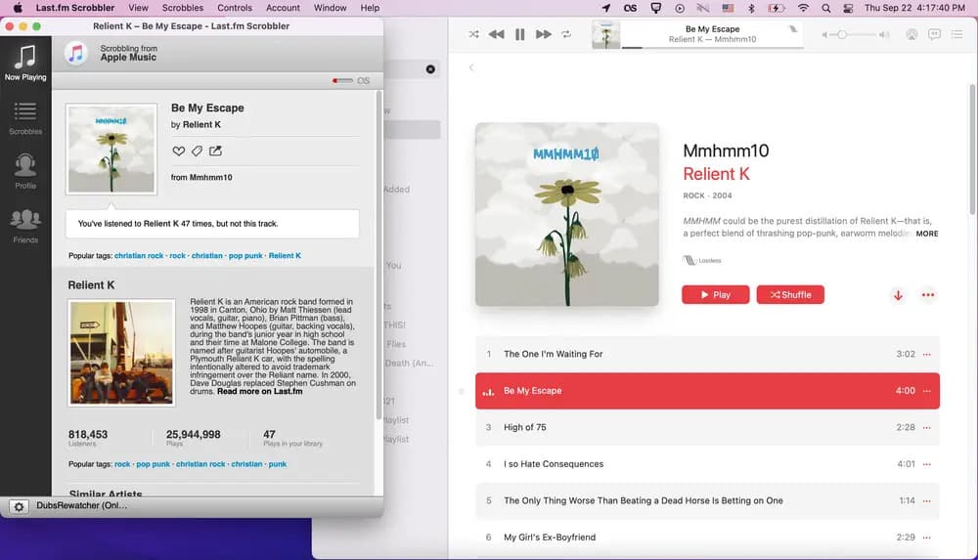The height and width of the screenshot is (560, 978).
Task: Open options for Be My Escape row
Action: [x=927, y=391]
